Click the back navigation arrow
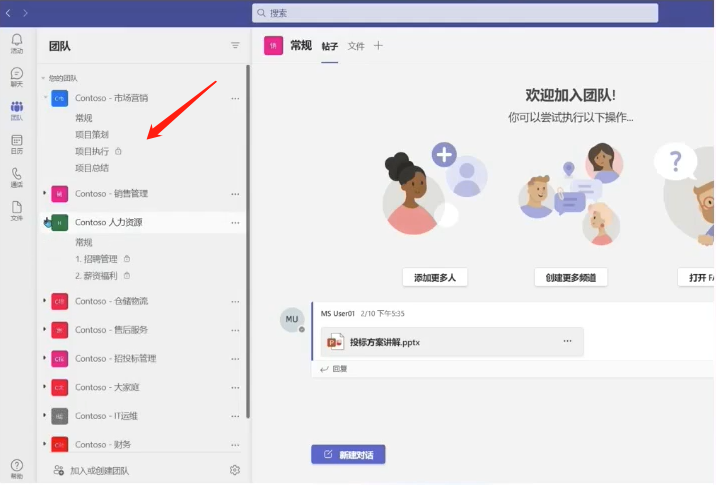Image resolution: width=716 pixels, height=485 pixels. [8, 13]
